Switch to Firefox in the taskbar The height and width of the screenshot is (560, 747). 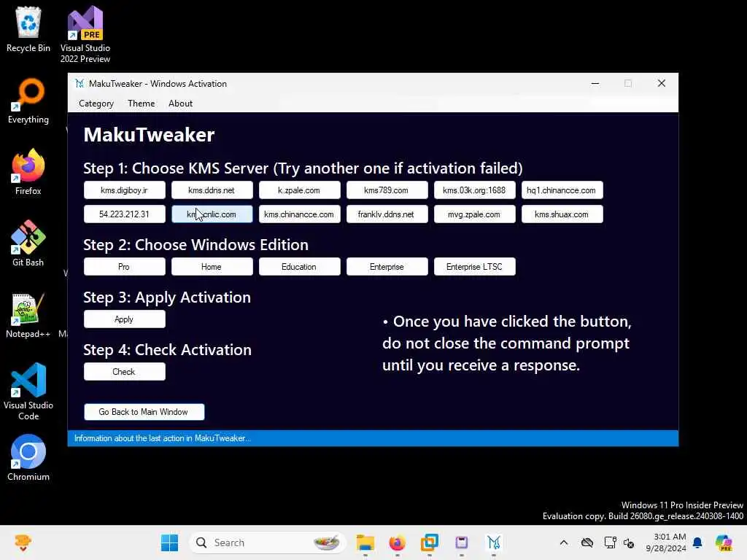click(x=398, y=542)
